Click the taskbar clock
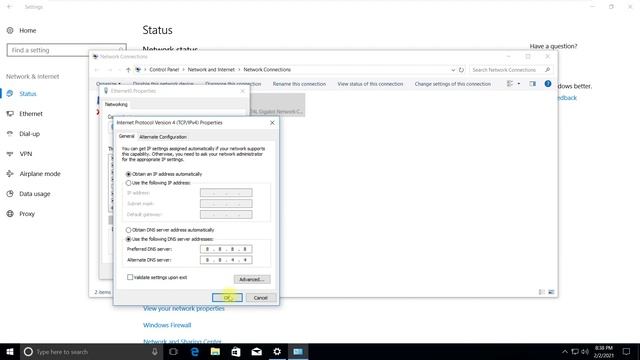 pyautogui.click(x=604, y=352)
